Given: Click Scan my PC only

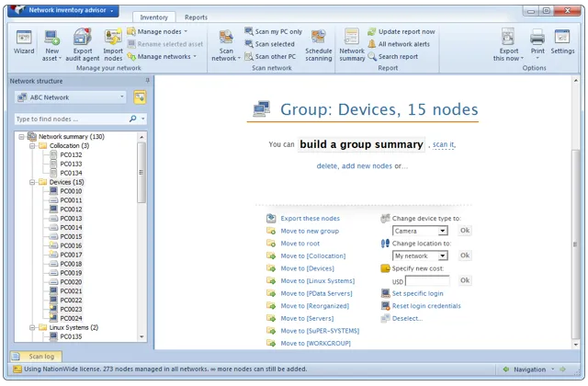Looking at the screenshot, I should (274, 31).
